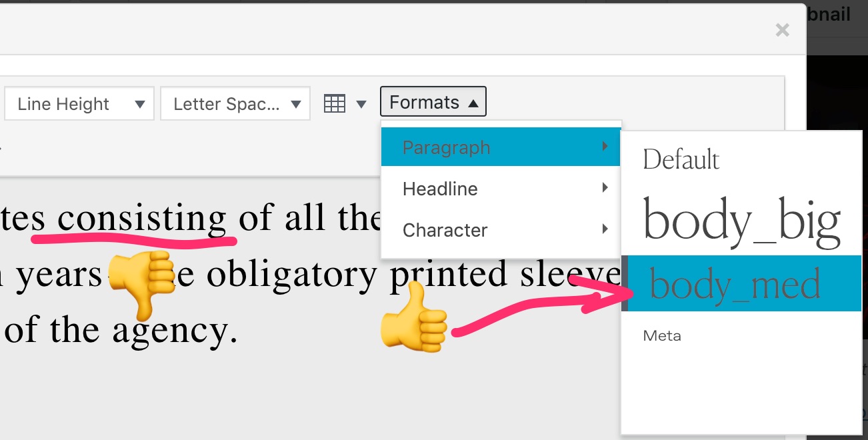Click the thumbs-up emoji
The image size is (868, 440).
(413, 319)
